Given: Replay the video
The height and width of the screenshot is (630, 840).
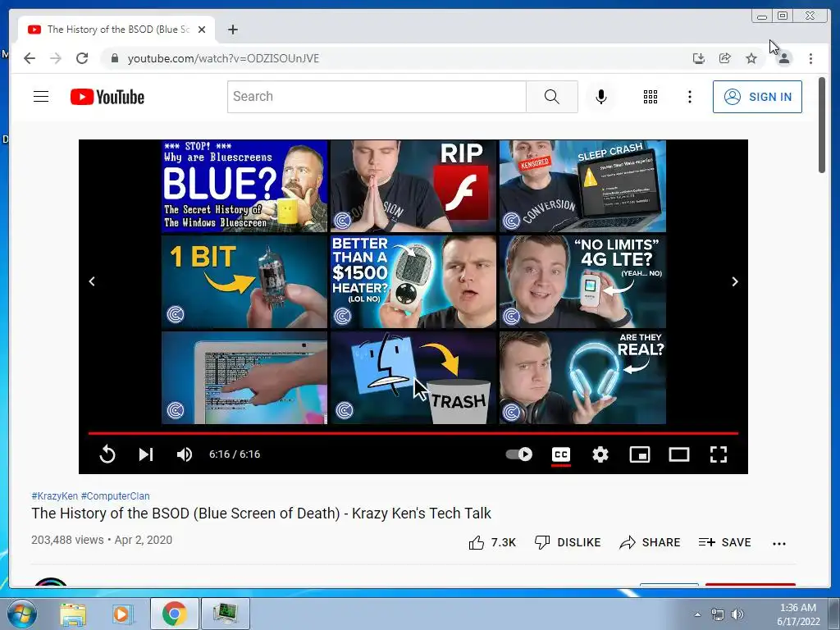Looking at the screenshot, I should [x=107, y=454].
